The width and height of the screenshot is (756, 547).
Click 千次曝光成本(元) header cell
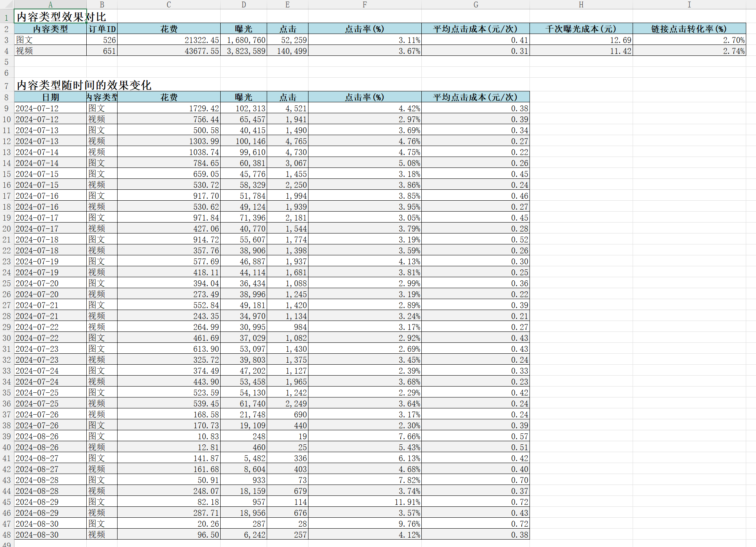click(x=581, y=29)
